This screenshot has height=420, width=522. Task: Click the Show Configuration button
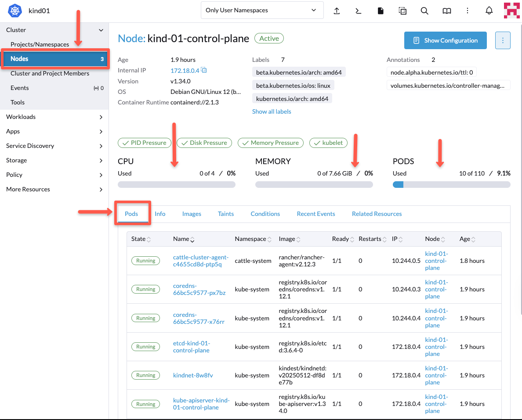[445, 40]
